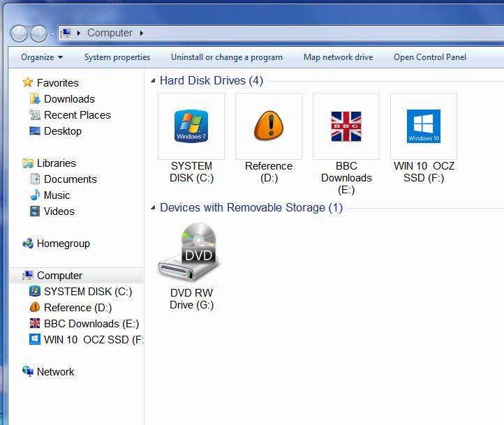Select Downloads in Favorites
The width and height of the screenshot is (504, 425).
click(69, 99)
